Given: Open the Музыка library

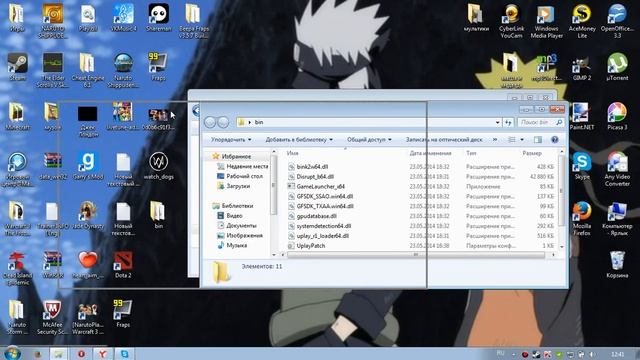Looking at the screenshot, I should (232, 245).
